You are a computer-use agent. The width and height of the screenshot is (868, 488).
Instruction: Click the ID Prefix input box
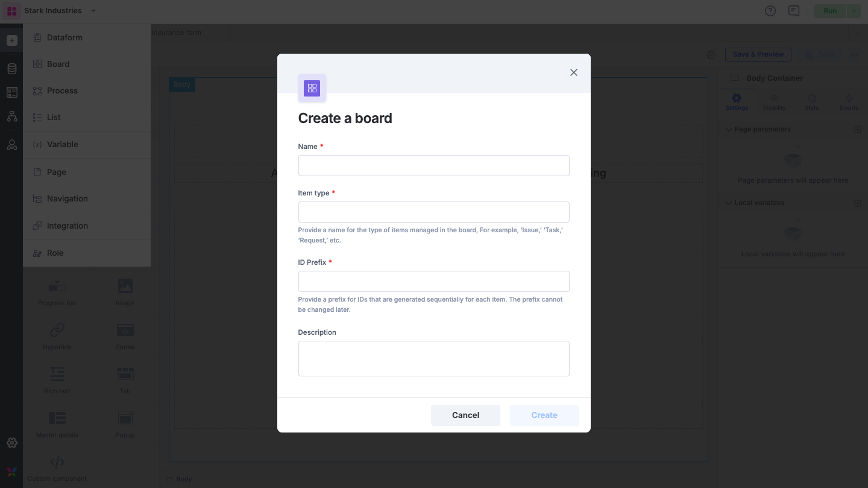(x=433, y=282)
